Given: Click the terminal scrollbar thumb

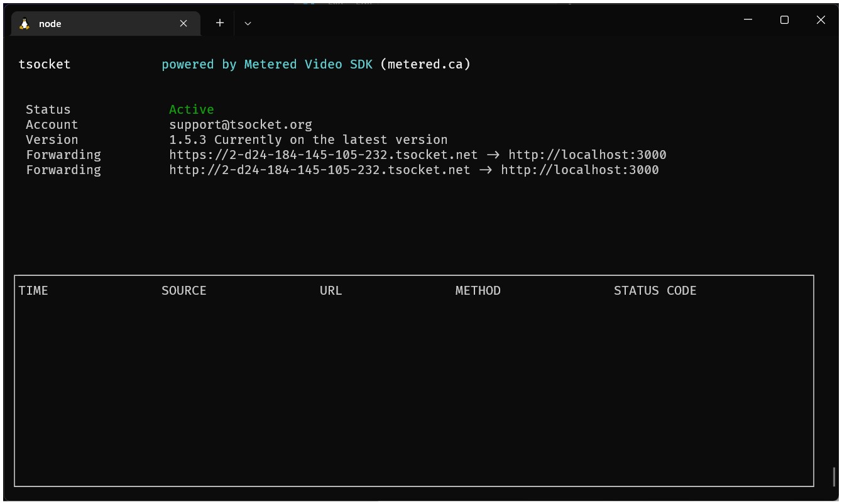Looking at the screenshot, I should 834,476.
